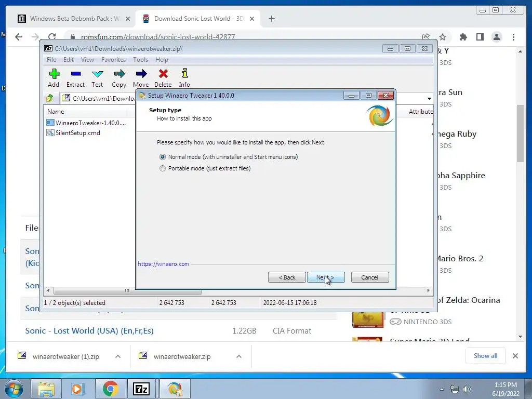Open Sonic - Lost World (USA) link
Viewport: 532px width, 399px height.
[x=89, y=331]
